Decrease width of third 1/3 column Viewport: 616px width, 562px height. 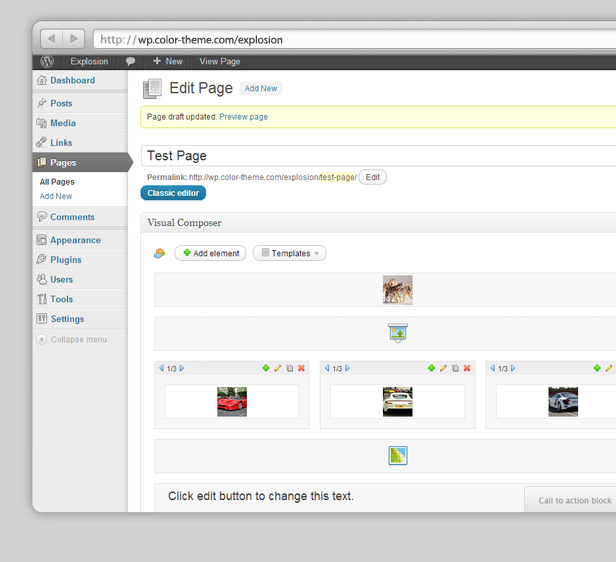(x=493, y=368)
